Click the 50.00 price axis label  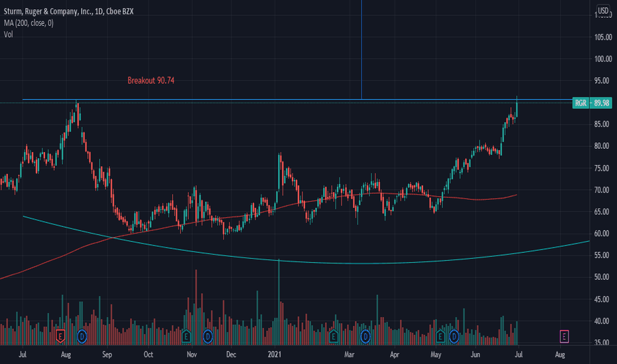[x=603, y=277]
